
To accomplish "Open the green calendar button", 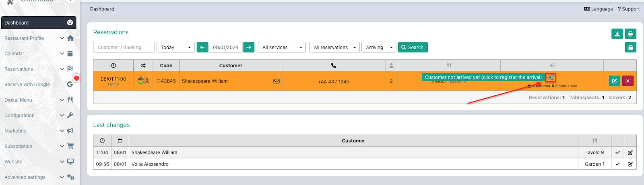I will pos(630,48).
